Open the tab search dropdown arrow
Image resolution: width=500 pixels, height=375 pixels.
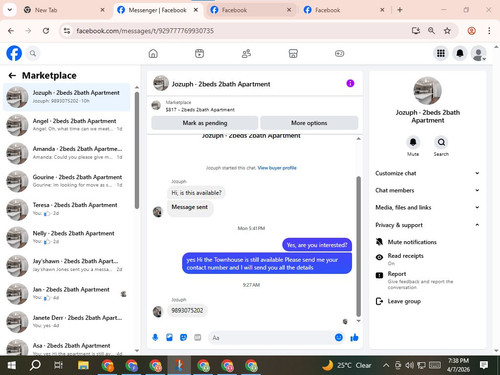pyautogui.click(x=10, y=10)
